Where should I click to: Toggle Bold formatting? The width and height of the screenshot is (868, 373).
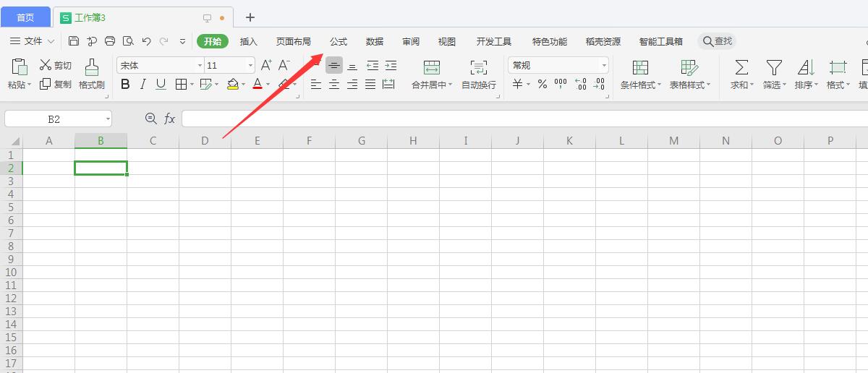point(125,85)
